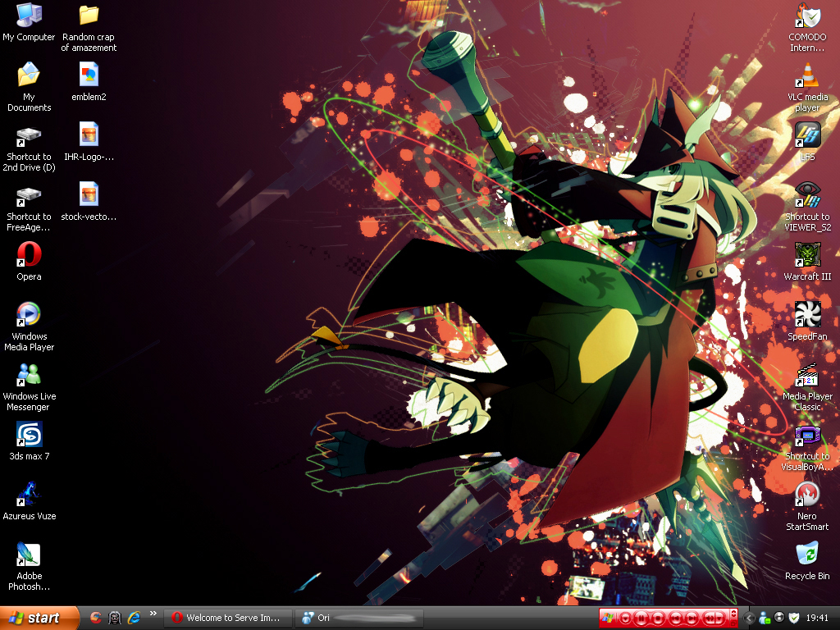
Task: Show hidden system tray icons arrow
Action: pos(749,619)
